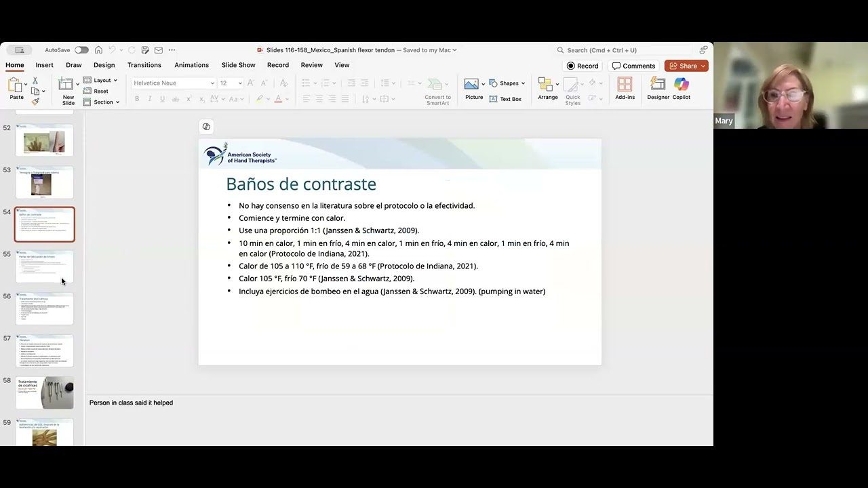Click the Picture insert icon
This screenshot has width=868, height=488.
click(472, 84)
